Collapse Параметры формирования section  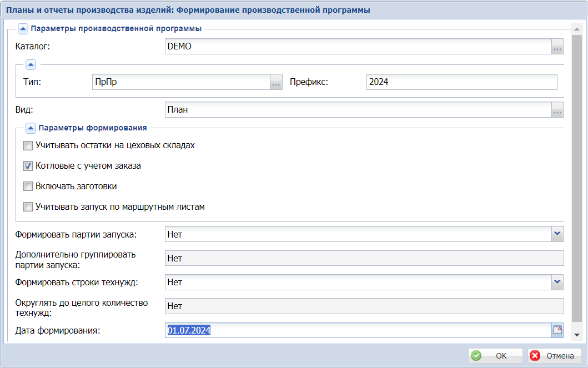[31, 128]
